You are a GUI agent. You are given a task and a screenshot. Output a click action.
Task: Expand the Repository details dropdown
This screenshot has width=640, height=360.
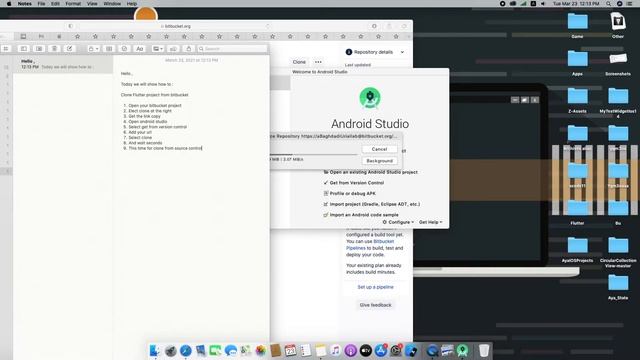point(375,52)
